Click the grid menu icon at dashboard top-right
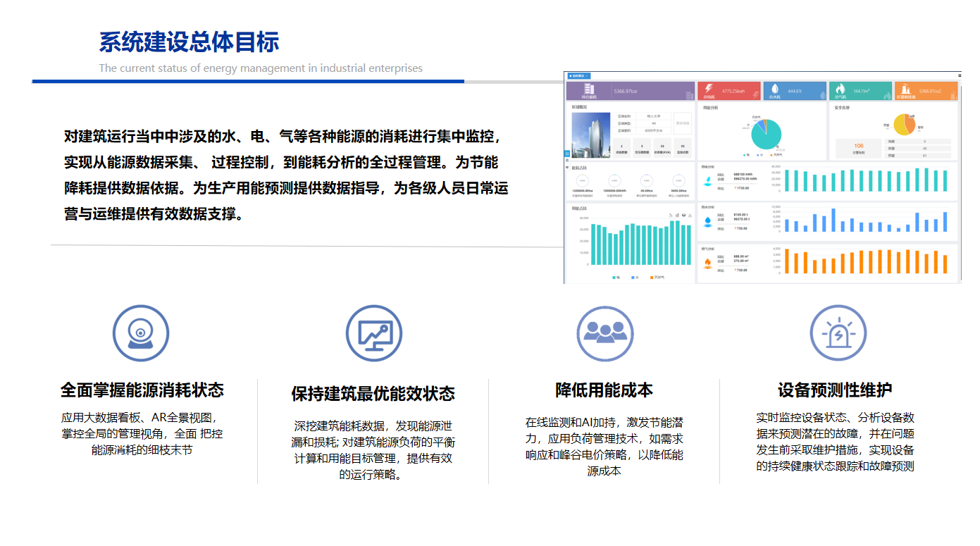The width and height of the screenshot is (980, 546). point(960,75)
